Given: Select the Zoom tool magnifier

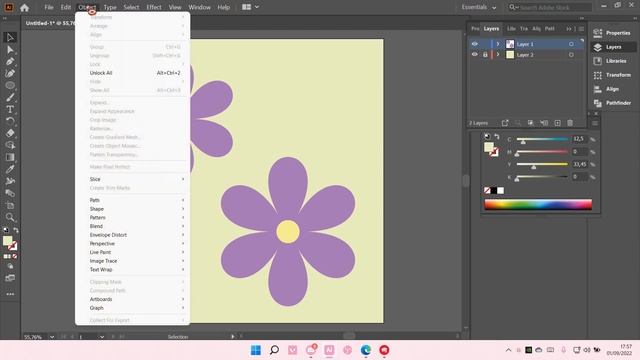Looking at the screenshot, I should 10,217.
